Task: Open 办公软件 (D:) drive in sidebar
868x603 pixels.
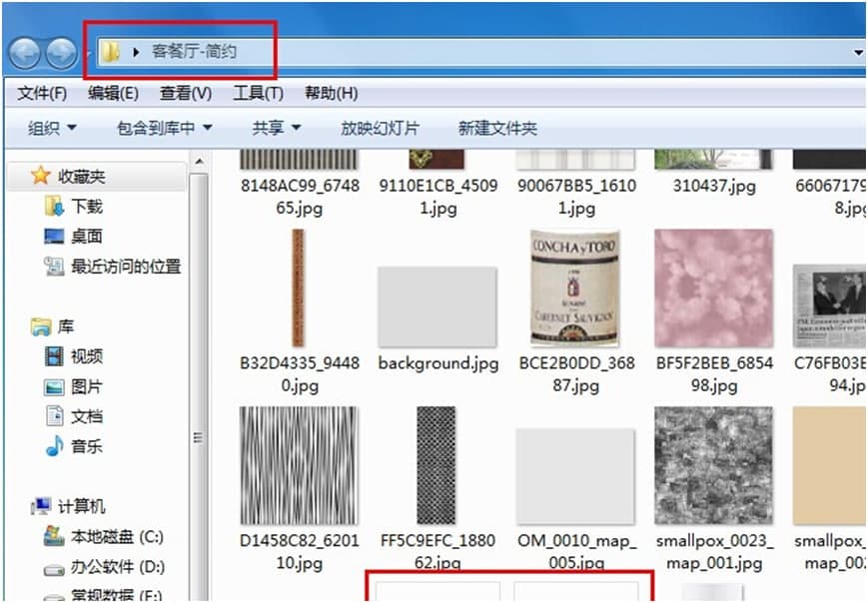Action: pos(117,567)
